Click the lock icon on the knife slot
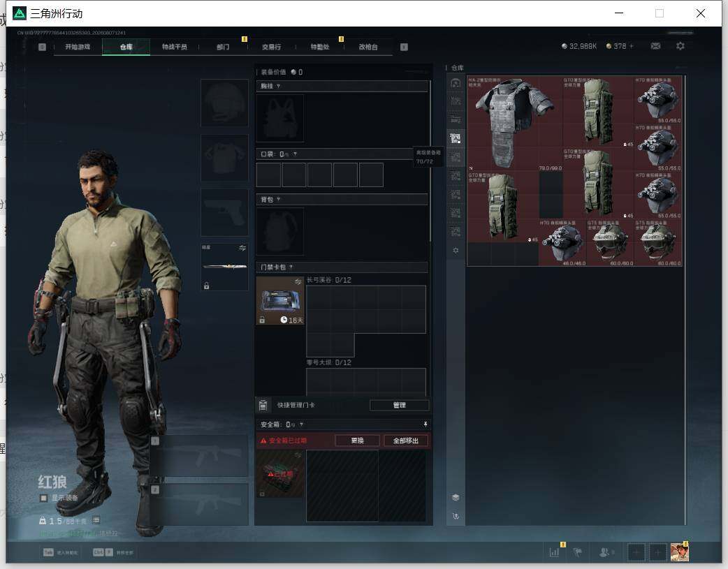The image size is (728, 569). point(207,286)
